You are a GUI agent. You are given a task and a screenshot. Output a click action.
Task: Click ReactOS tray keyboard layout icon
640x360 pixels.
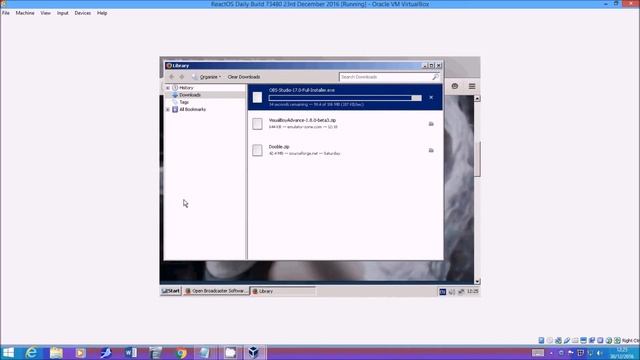(442, 291)
